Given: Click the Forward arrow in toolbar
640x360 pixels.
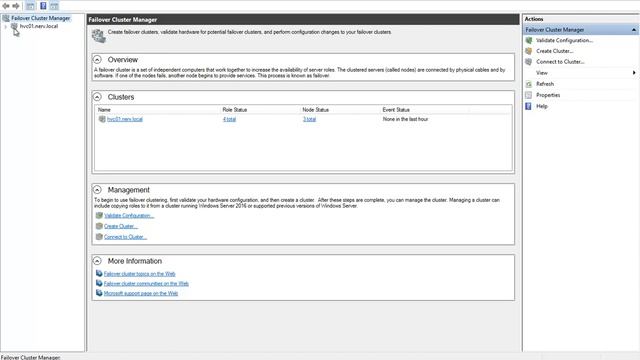Looking at the screenshot, I should [x=16, y=6].
